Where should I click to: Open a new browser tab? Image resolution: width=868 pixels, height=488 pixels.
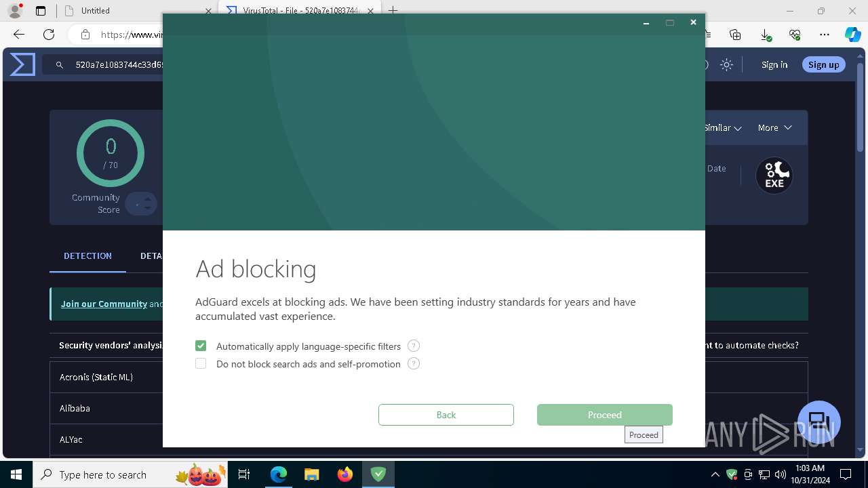point(393,11)
